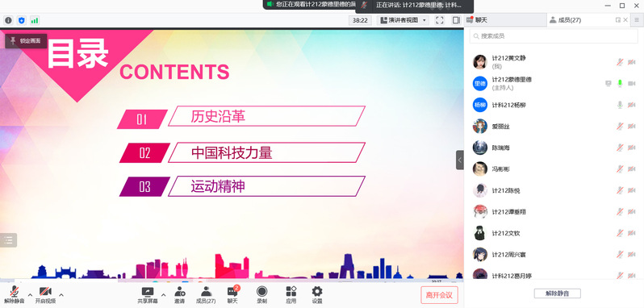The image size is (644, 308).
Task: Click the blue security shield icon
Action: pos(22,20)
